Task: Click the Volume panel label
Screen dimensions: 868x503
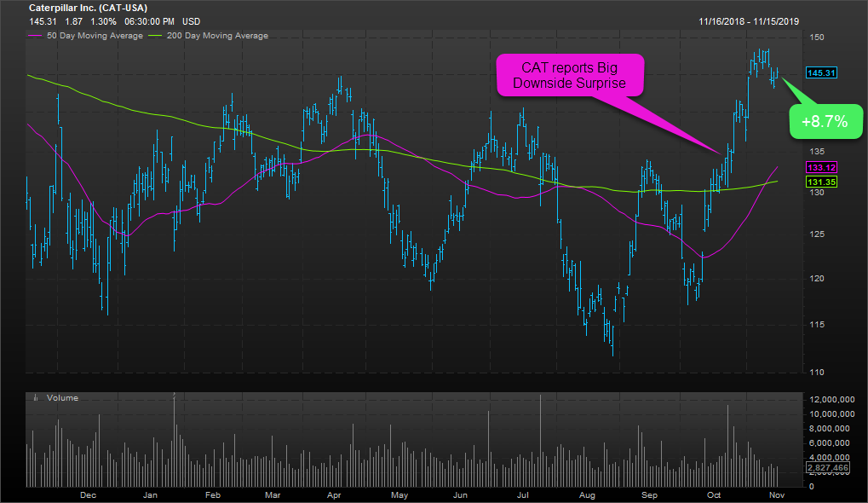Action: tap(62, 398)
